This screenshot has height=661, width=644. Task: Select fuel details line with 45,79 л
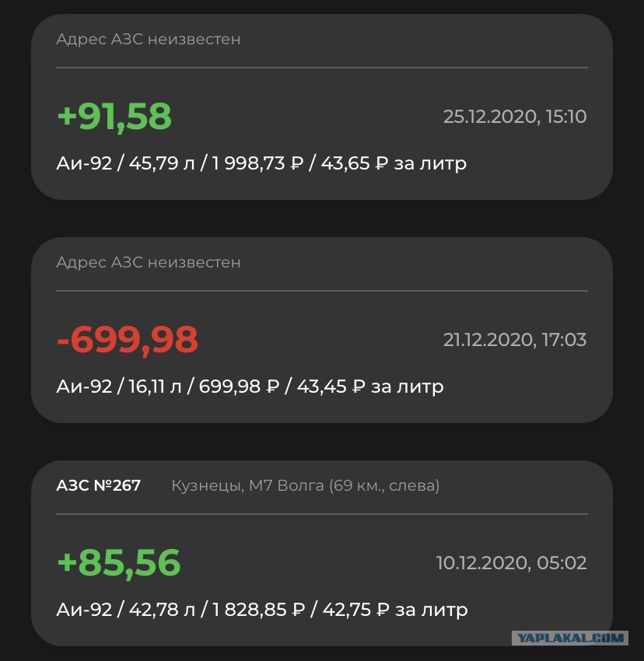pyautogui.click(x=261, y=163)
